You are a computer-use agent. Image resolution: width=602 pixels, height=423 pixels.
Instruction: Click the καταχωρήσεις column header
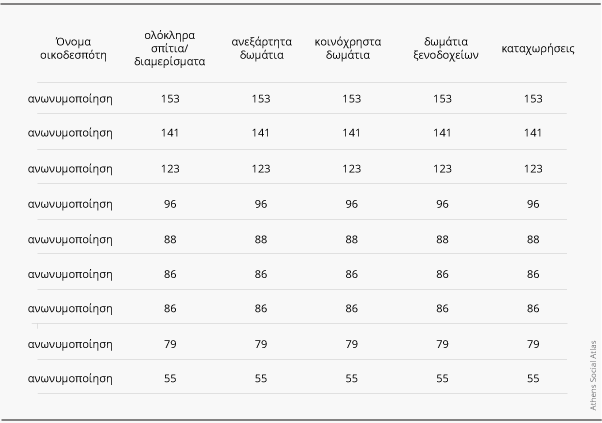(533, 48)
